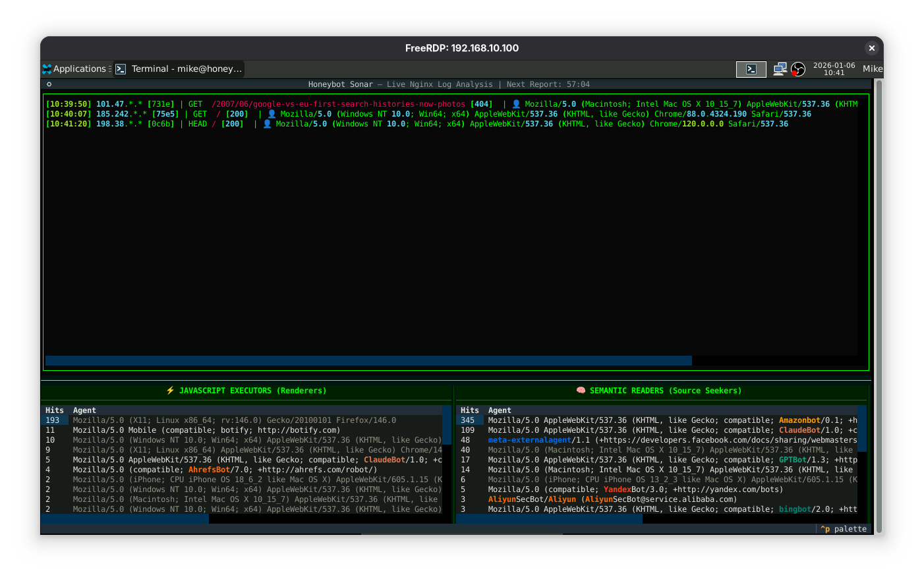
Task: Click the Semantic Readers horizontal scrollbar
Action: 550,519
